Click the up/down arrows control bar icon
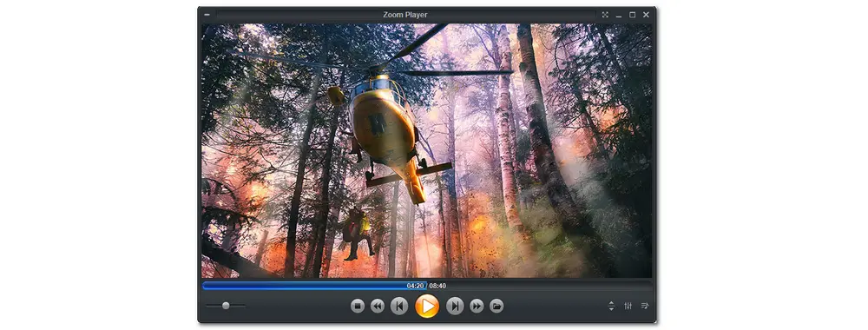This screenshot has width=868, height=330. pyautogui.click(x=611, y=306)
